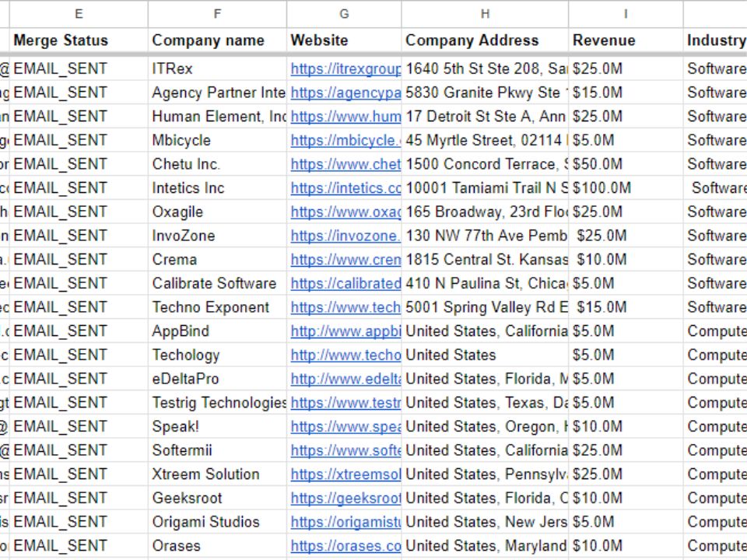The image size is (747, 560).
Task: Open the Mbicycle website link
Action: (345, 141)
